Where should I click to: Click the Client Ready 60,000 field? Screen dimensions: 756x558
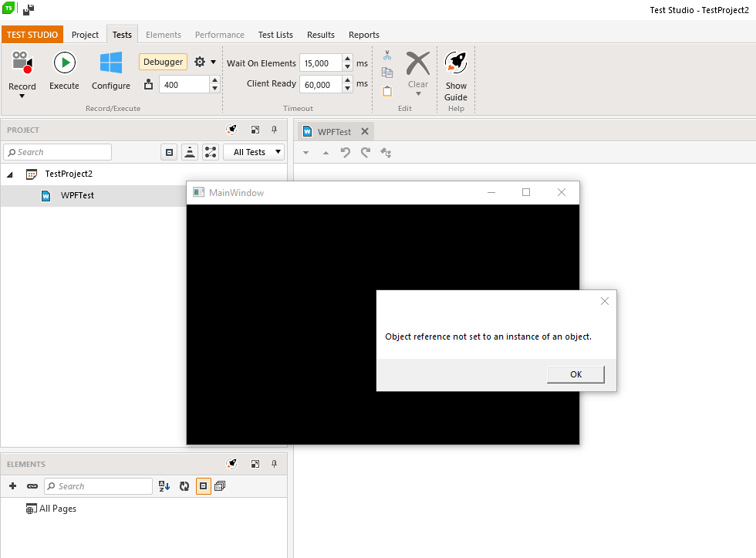click(x=321, y=84)
